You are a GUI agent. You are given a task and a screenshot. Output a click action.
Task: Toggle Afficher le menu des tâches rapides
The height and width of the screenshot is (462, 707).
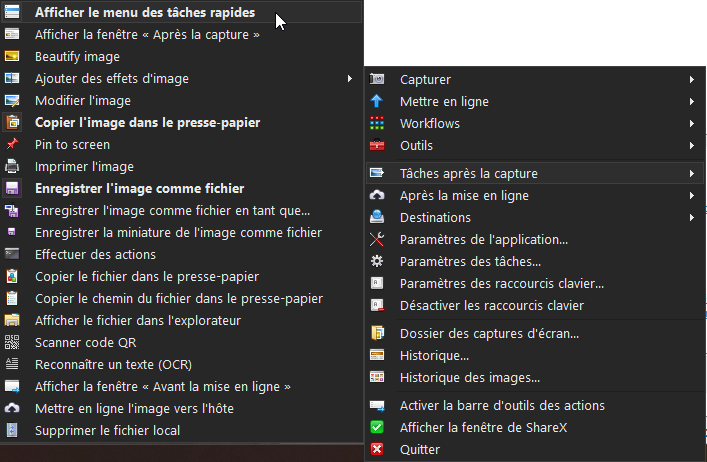coord(144,13)
